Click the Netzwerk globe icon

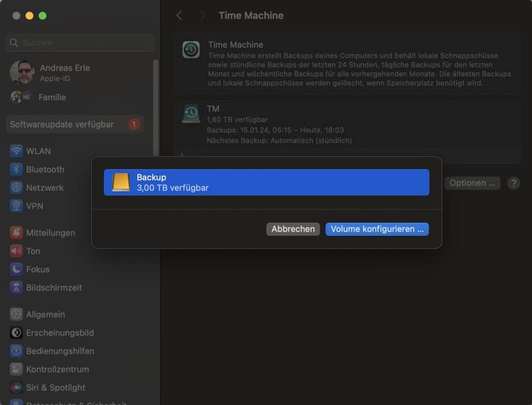(x=16, y=188)
